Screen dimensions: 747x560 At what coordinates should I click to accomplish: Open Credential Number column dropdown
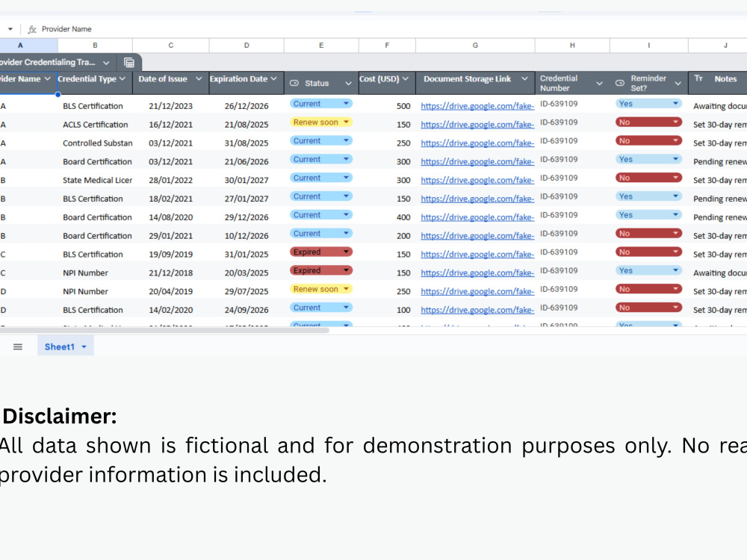click(599, 84)
